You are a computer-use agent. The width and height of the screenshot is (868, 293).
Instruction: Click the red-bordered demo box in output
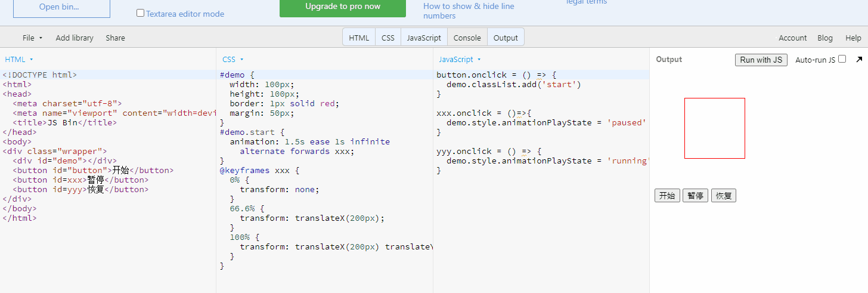(x=715, y=128)
